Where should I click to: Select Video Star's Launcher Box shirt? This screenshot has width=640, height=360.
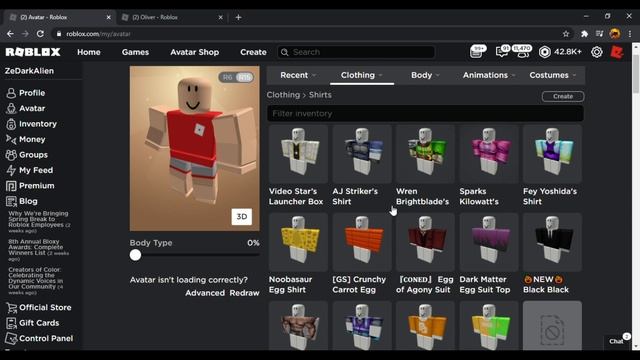tap(298, 154)
